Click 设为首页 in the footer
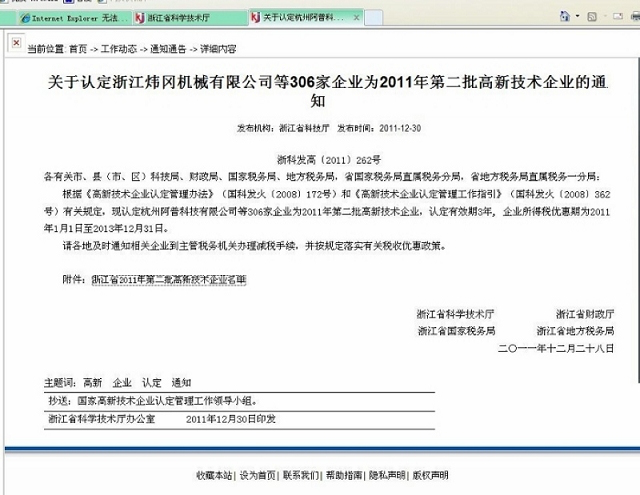 [257, 474]
